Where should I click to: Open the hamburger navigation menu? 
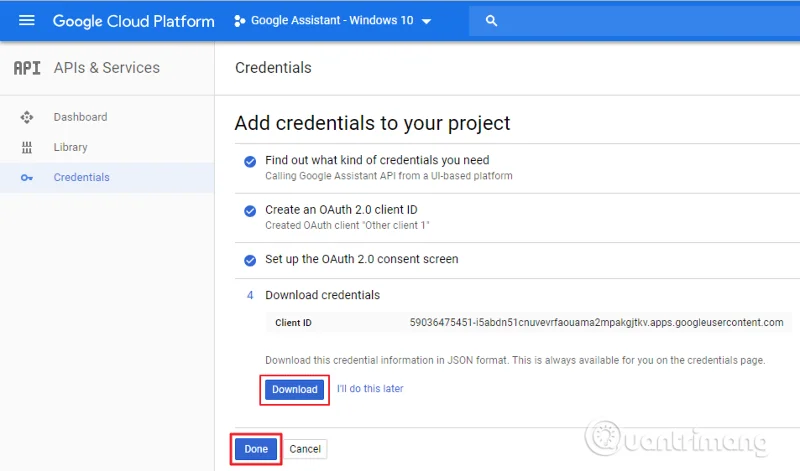[27, 20]
